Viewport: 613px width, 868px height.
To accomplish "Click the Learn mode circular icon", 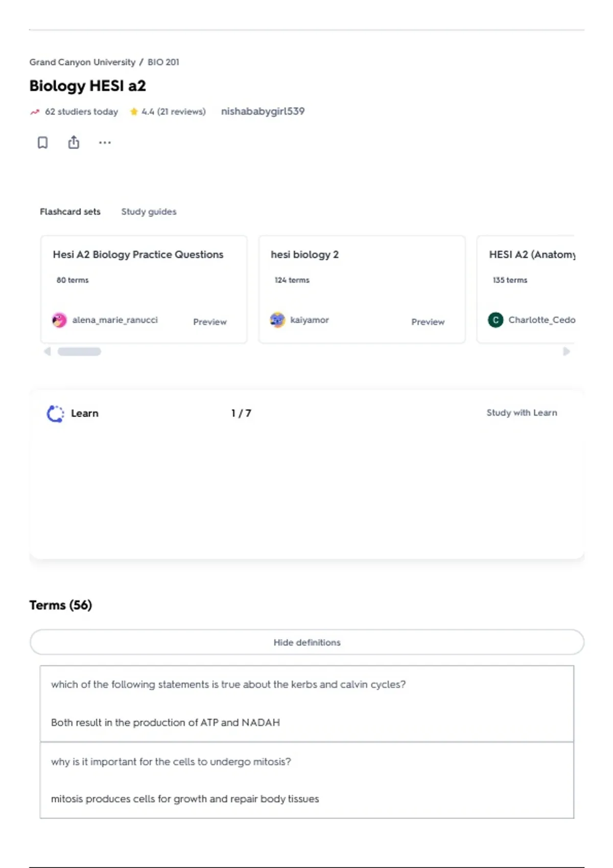I will (55, 414).
